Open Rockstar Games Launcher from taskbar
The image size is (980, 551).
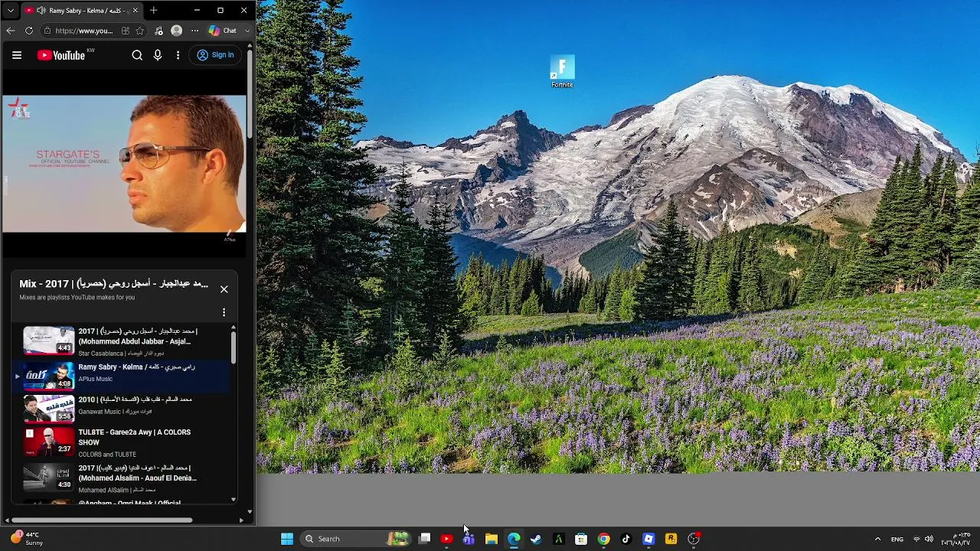coord(671,539)
